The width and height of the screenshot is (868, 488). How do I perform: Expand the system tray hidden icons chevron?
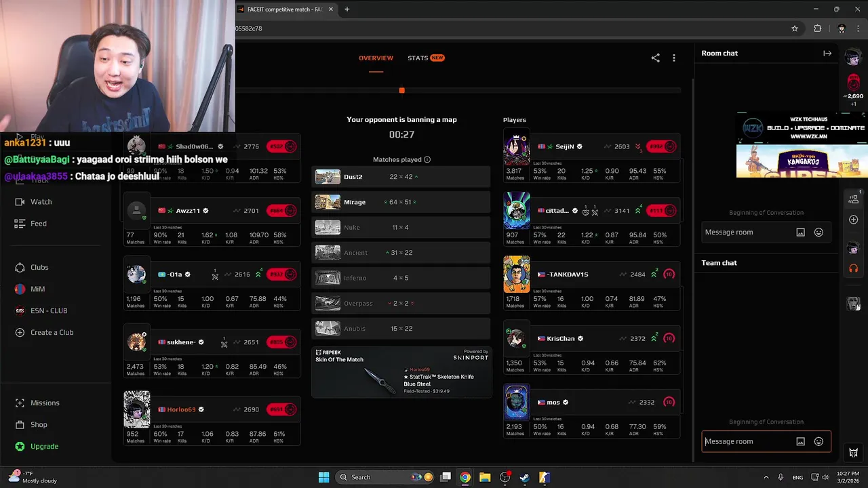click(766, 477)
